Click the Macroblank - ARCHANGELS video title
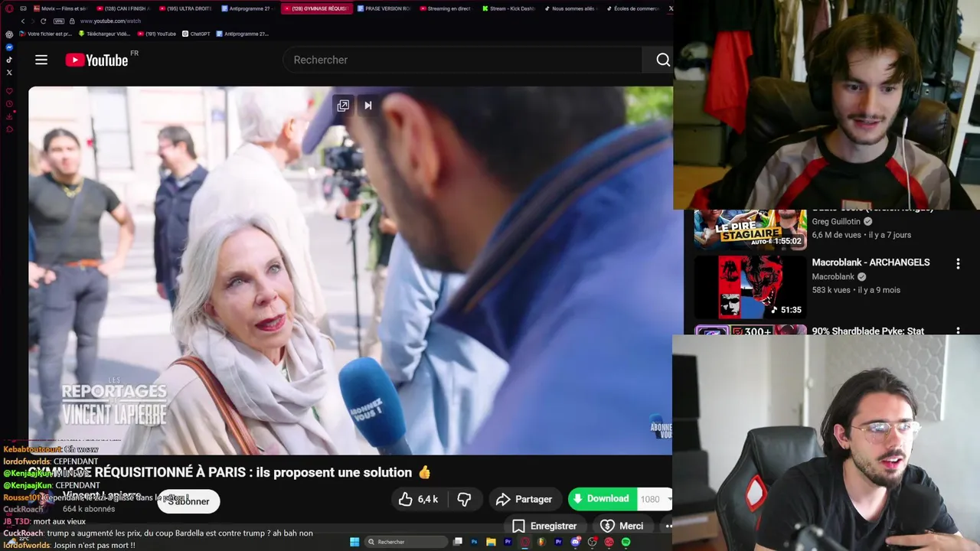The height and width of the screenshot is (551, 980). (871, 262)
